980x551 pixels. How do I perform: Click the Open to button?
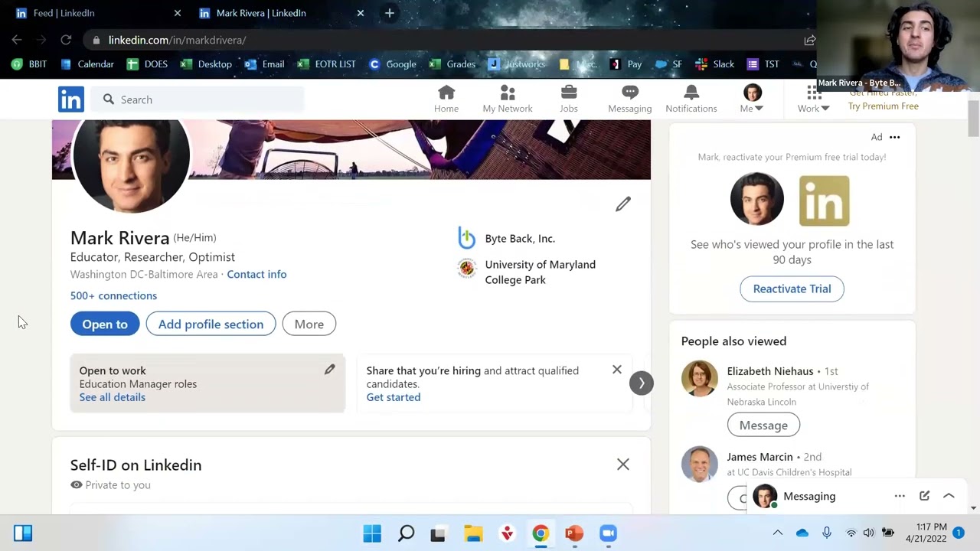click(x=105, y=324)
